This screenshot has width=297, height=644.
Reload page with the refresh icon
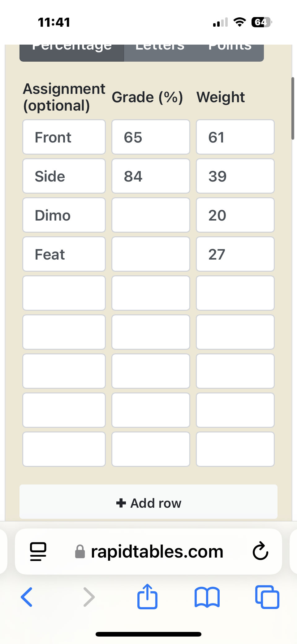click(260, 551)
